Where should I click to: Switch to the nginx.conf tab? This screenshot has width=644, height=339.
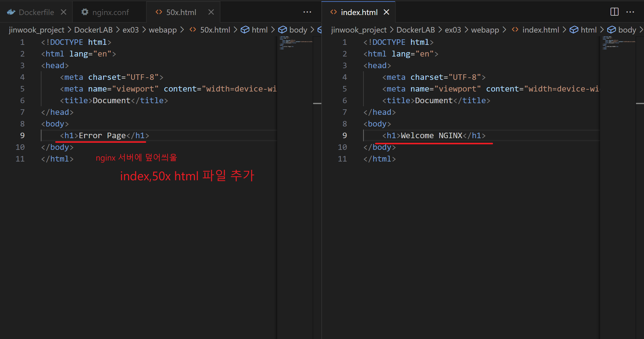[111, 12]
